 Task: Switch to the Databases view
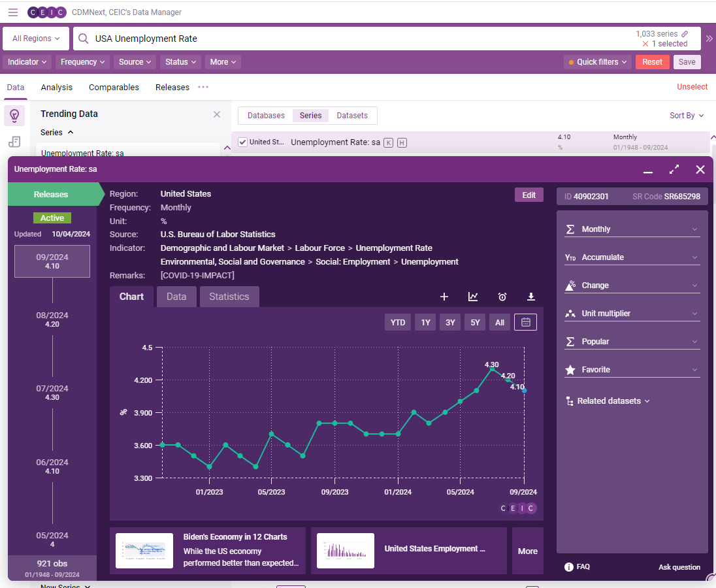(267, 116)
